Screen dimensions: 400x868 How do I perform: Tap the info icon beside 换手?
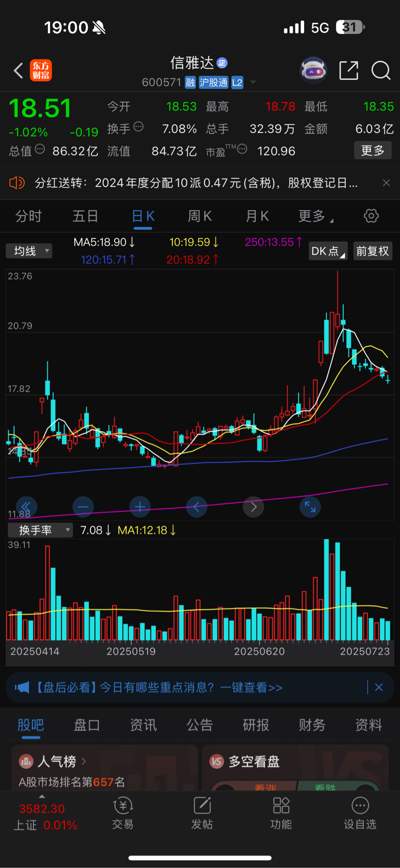point(139,127)
